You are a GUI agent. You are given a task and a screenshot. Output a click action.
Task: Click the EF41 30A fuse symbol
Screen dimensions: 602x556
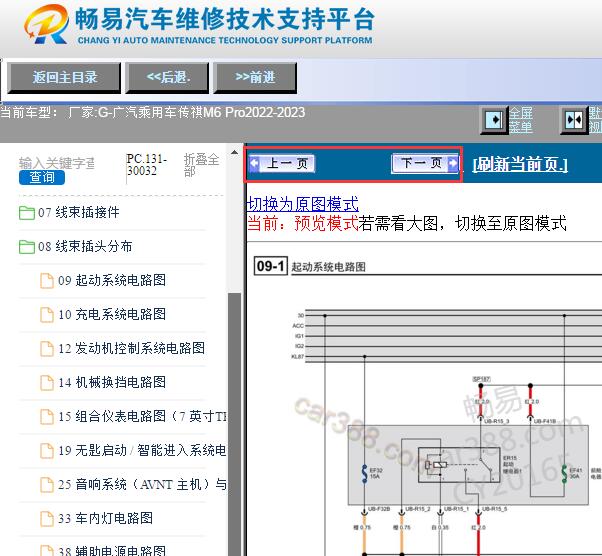(x=564, y=473)
